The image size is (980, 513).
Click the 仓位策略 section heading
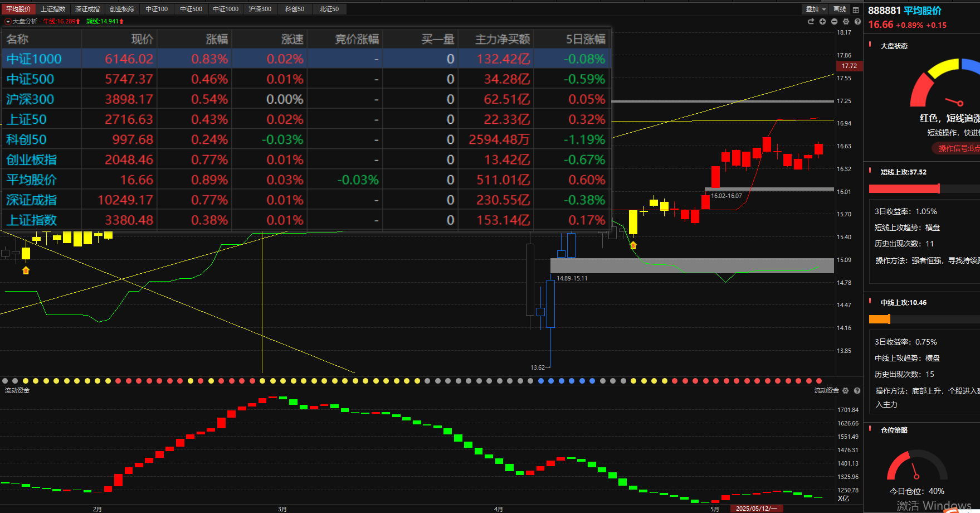tap(894, 430)
